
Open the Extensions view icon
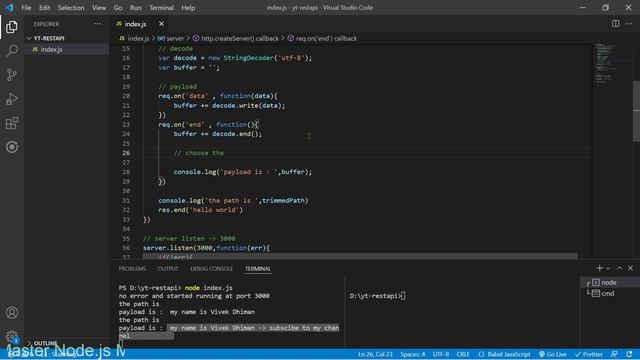coord(12,123)
